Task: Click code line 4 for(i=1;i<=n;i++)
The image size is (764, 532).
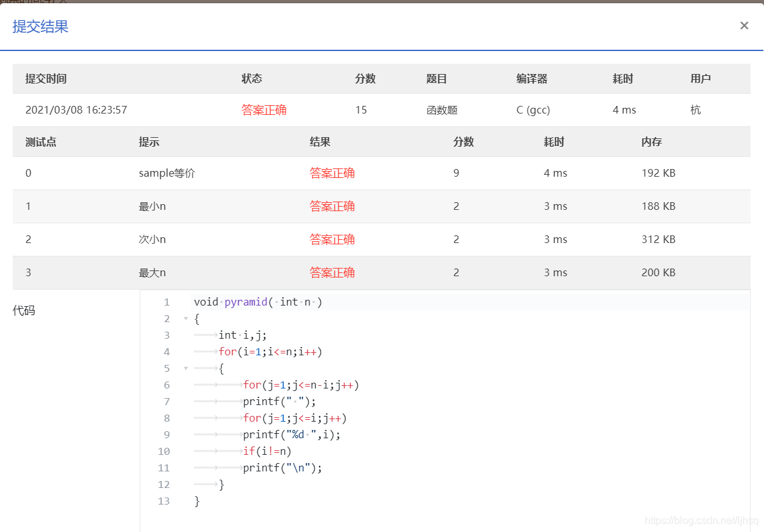Action: click(x=270, y=351)
